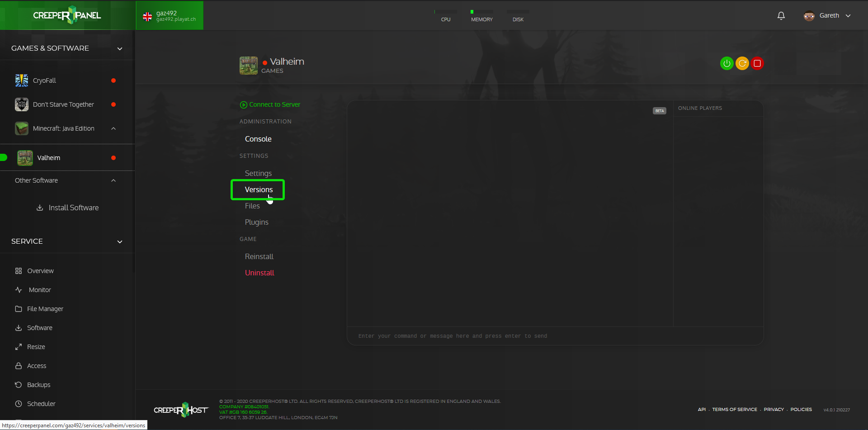This screenshot has height=430, width=868.
Task: Click the Overview grid icon
Action: click(19, 271)
